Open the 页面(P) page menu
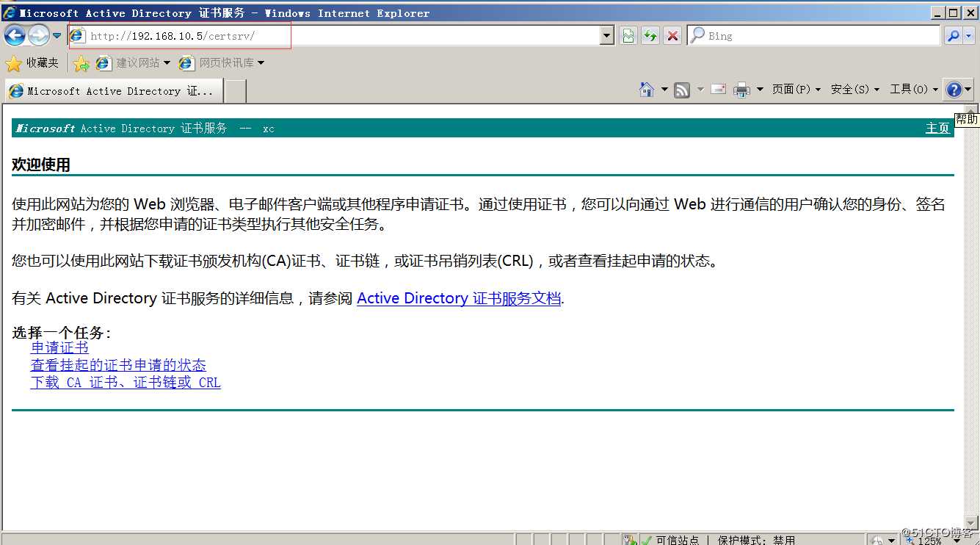The width and height of the screenshot is (980, 545). pyautogui.click(x=796, y=90)
